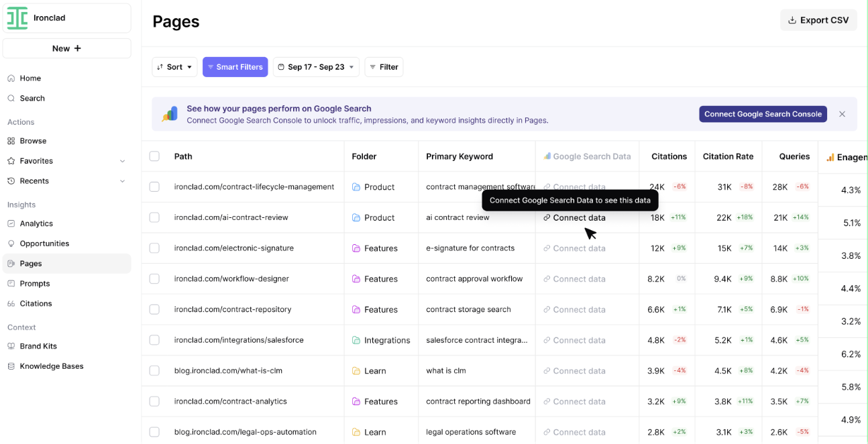Check the workflow-designer row checkbox
Screen dimensions: 868x444
coord(154,279)
